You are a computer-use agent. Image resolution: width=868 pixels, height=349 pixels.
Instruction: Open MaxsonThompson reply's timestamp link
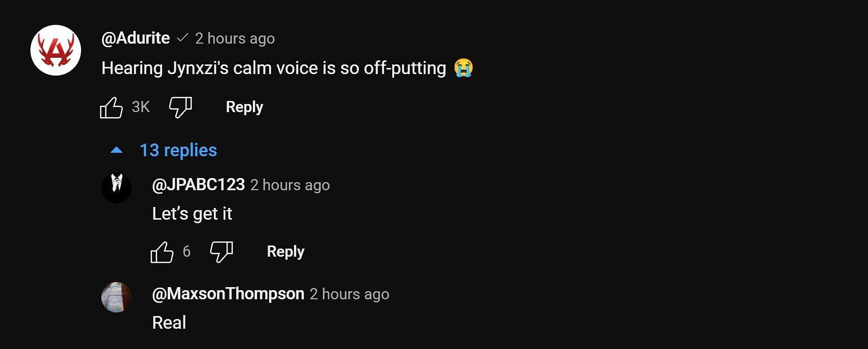pyautogui.click(x=349, y=294)
